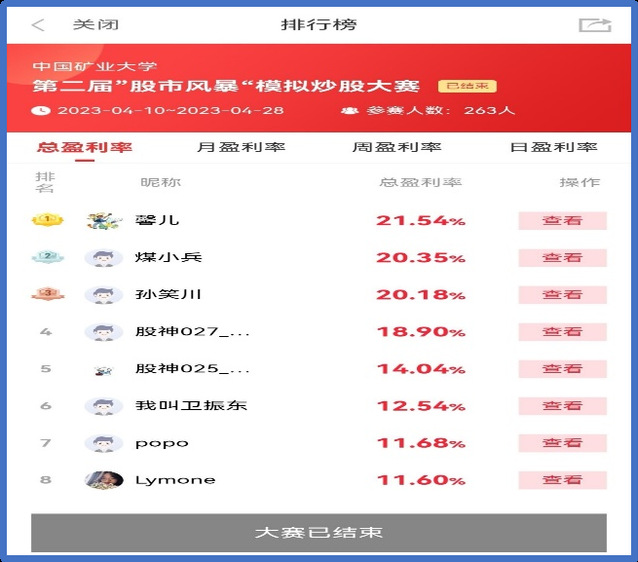Tap the bronze third-place medal icon

pyautogui.click(x=46, y=294)
